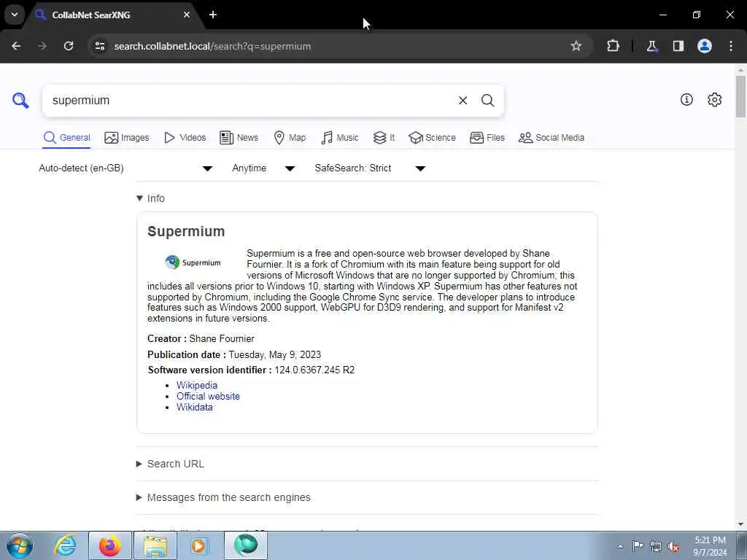The image size is (747, 560).
Task: Reload the page
Action: coord(69,46)
